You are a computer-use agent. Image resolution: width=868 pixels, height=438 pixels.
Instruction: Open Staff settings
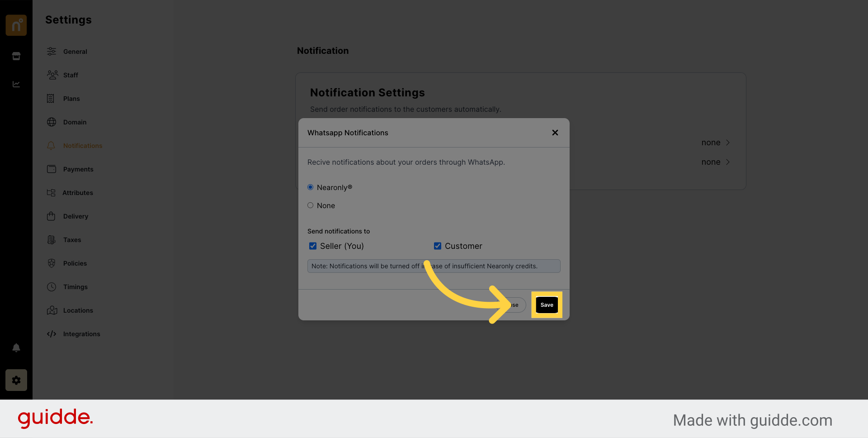point(71,75)
